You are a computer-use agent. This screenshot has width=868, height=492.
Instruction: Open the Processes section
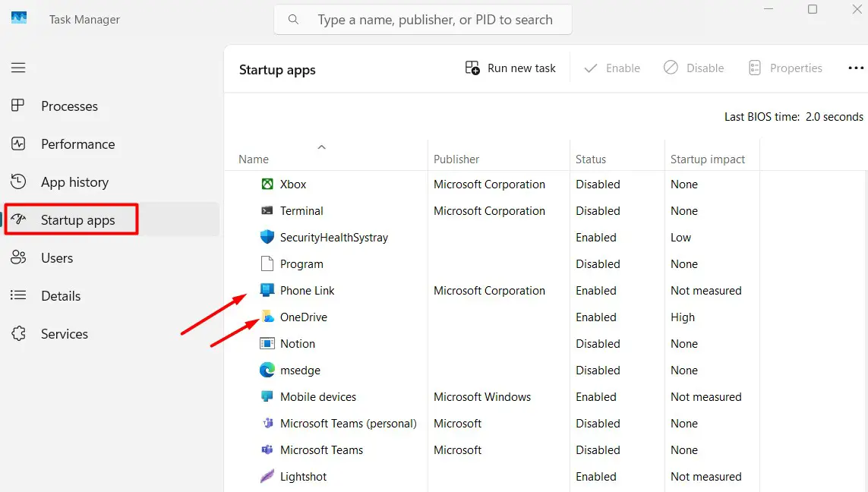coord(69,106)
